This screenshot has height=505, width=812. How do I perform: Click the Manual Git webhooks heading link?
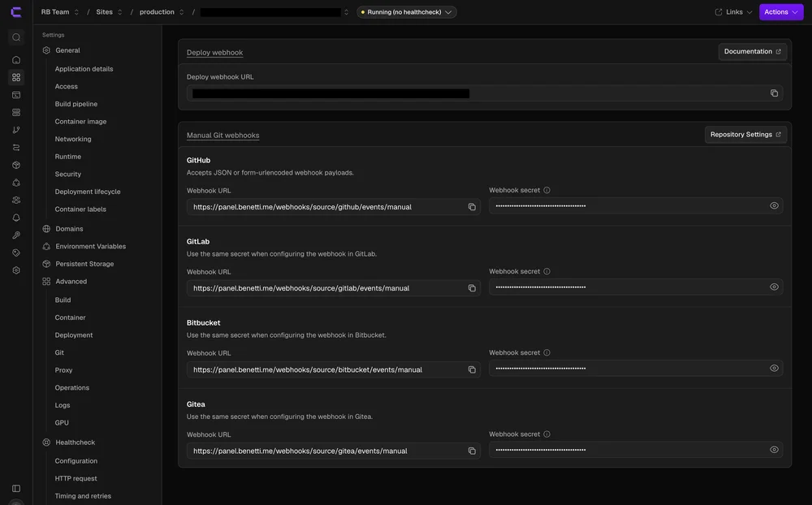[x=222, y=136]
